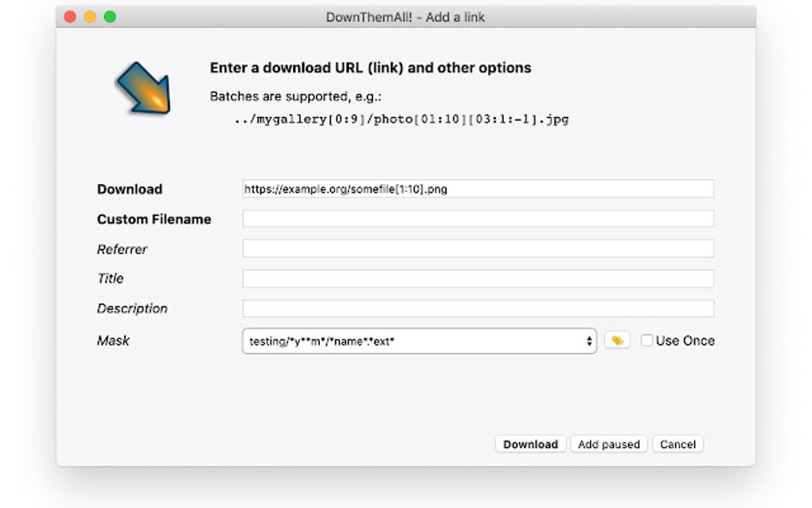812x508 pixels.
Task: Click the bold Download label
Action: point(129,189)
